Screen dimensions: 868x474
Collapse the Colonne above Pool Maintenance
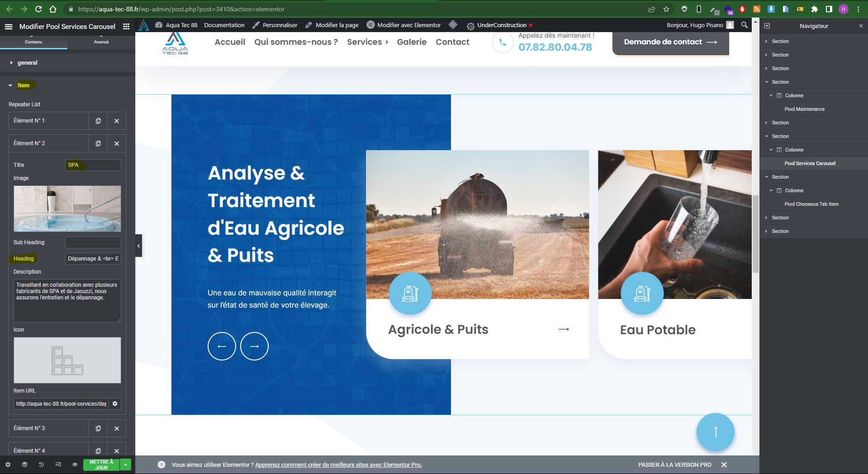tap(771, 95)
